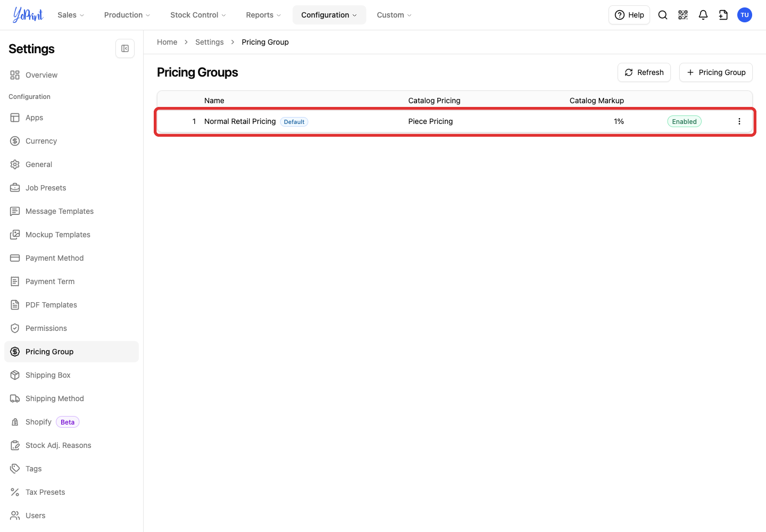766x532 pixels.
Task: Expand the Custom menu
Action: coord(394,15)
